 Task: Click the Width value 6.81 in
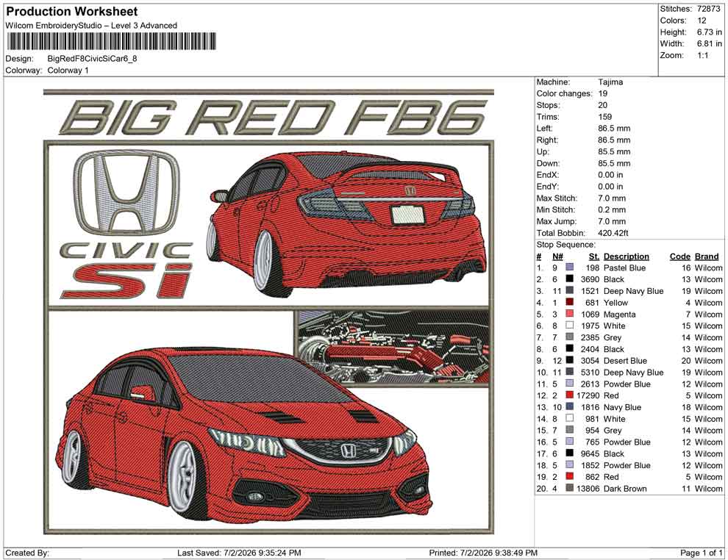710,43
